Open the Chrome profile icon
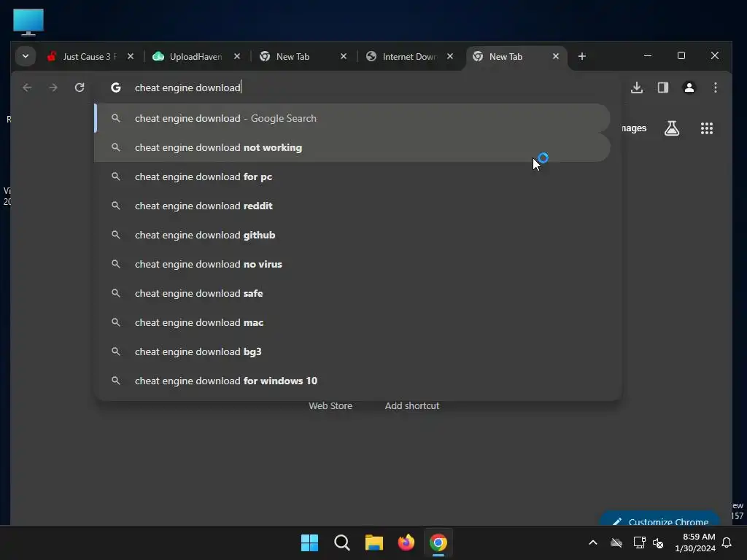The width and height of the screenshot is (747, 560). (689, 87)
